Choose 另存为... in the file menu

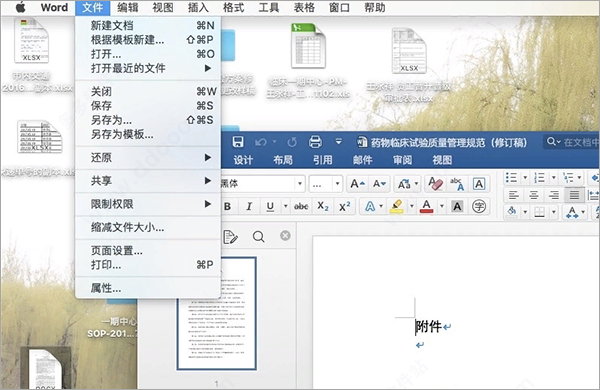[x=148, y=120]
